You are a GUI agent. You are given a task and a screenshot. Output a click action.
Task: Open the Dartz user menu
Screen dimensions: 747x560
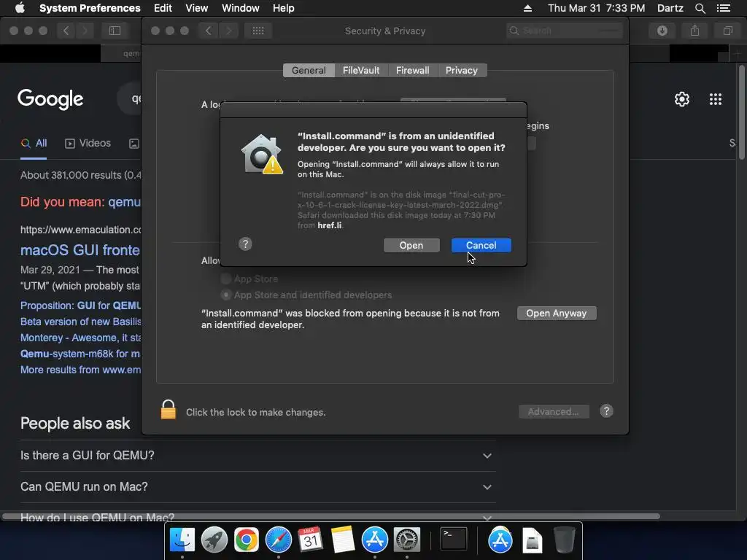[670, 8]
